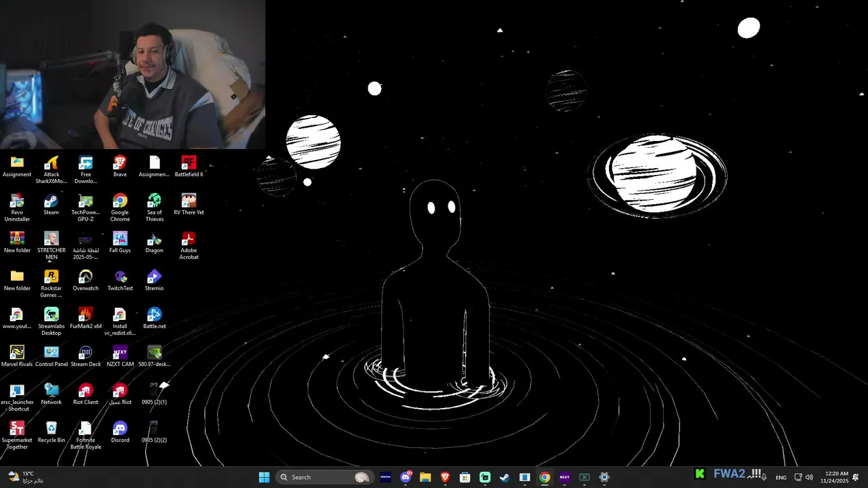Select the Overwatch desktop shortcut
This screenshot has height=488, width=868.
pos(85,281)
